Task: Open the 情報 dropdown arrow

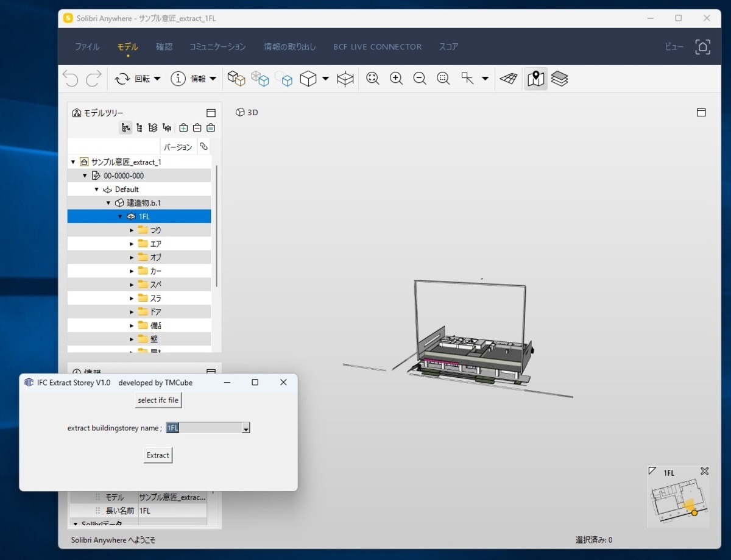Action: click(213, 79)
